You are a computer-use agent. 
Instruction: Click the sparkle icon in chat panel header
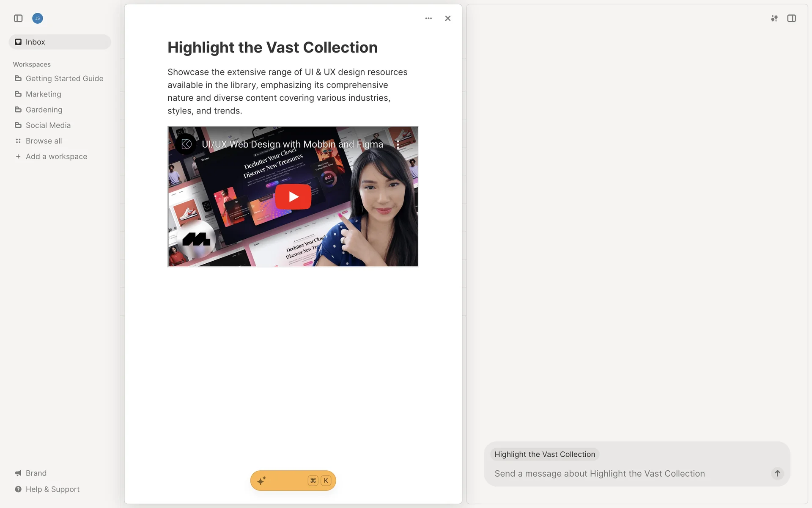pos(774,18)
